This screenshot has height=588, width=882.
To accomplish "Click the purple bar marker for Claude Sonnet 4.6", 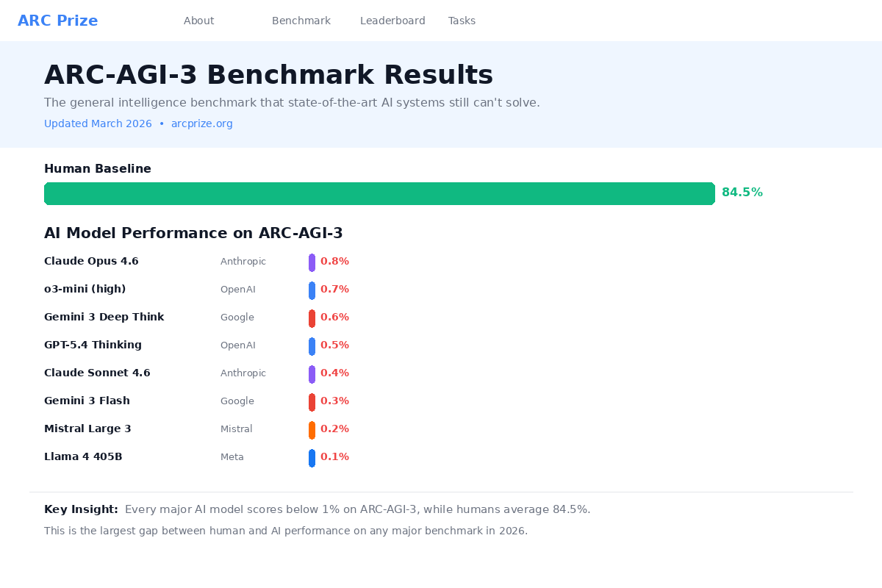I will 312,373.
